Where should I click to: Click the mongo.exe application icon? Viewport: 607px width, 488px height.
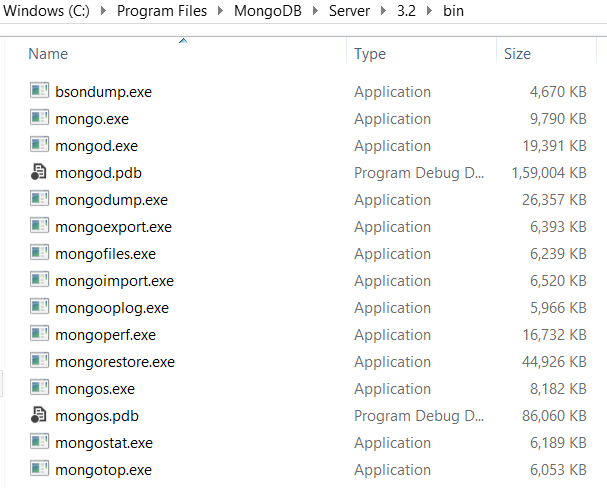(39, 118)
